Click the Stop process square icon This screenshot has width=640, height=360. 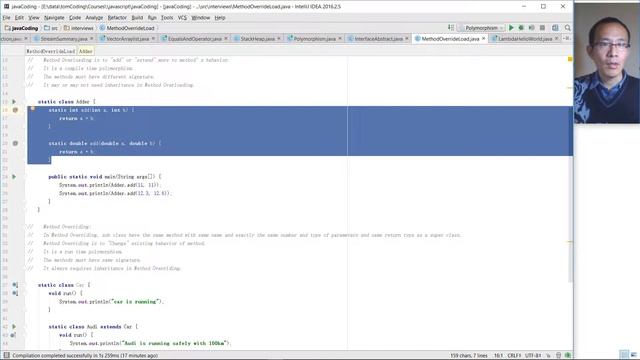[542, 28]
